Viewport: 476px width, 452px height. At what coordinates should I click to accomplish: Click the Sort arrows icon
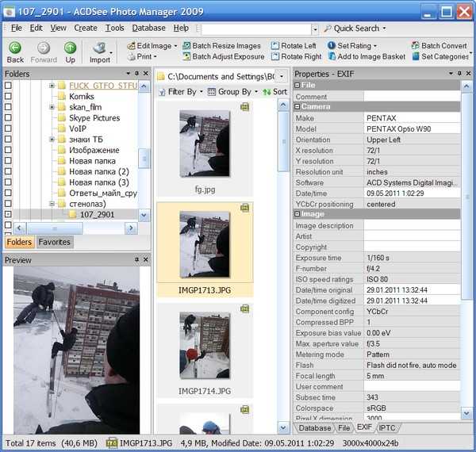(x=267, y=92)
